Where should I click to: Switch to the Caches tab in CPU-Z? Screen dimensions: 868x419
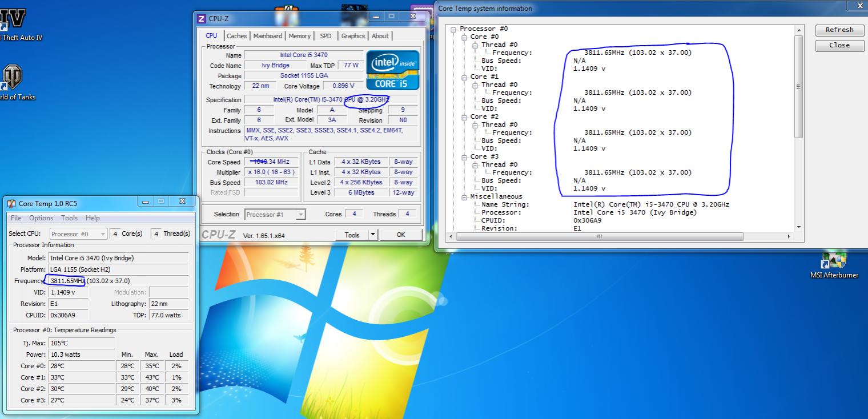click(x=237, y=36)
